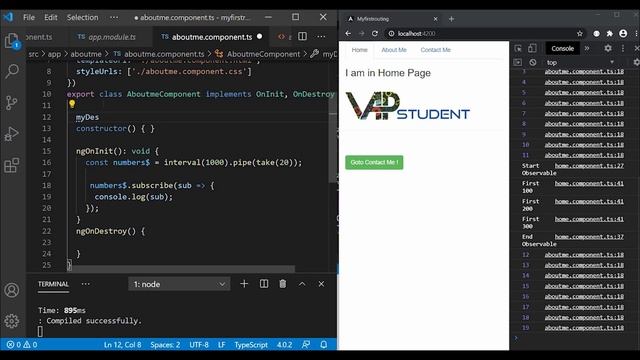Activate DevTools inspect element picker

tap(518, 48)
